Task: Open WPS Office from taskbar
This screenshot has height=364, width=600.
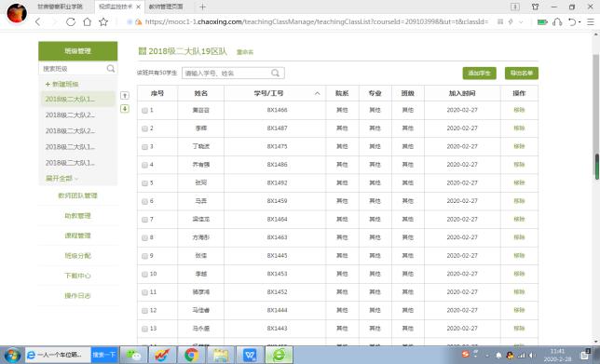Action: coord(250,356)
